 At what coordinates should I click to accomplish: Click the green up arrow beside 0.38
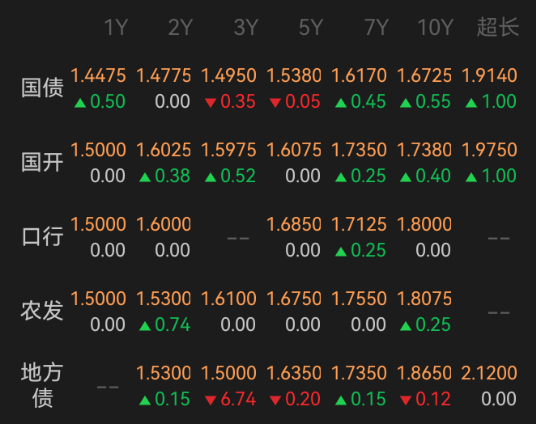click(x=145, y=177)
